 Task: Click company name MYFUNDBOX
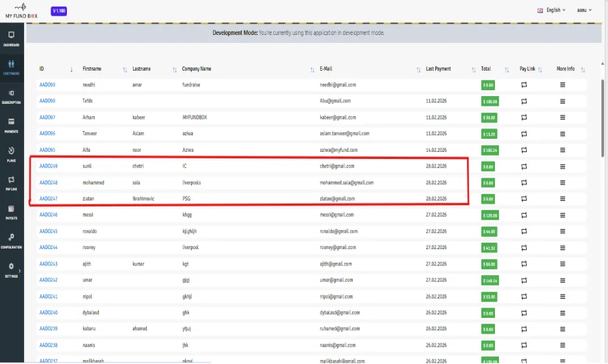click(195, 117)
